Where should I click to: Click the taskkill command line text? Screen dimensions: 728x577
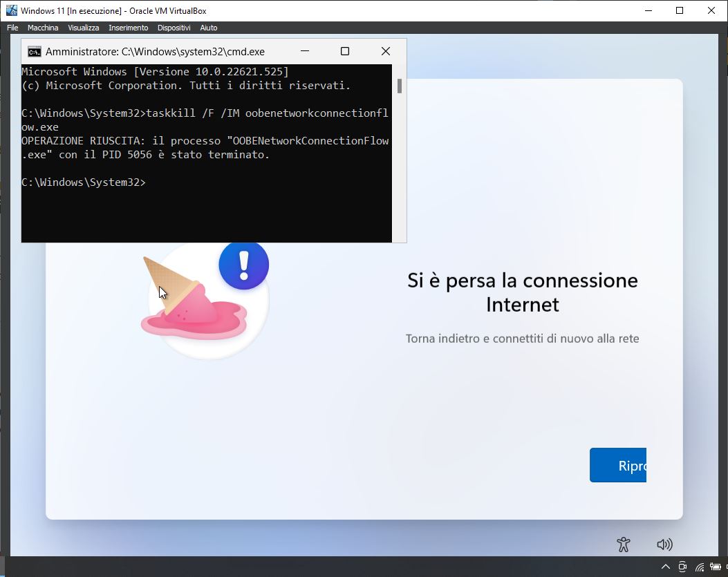click(205, 120)
